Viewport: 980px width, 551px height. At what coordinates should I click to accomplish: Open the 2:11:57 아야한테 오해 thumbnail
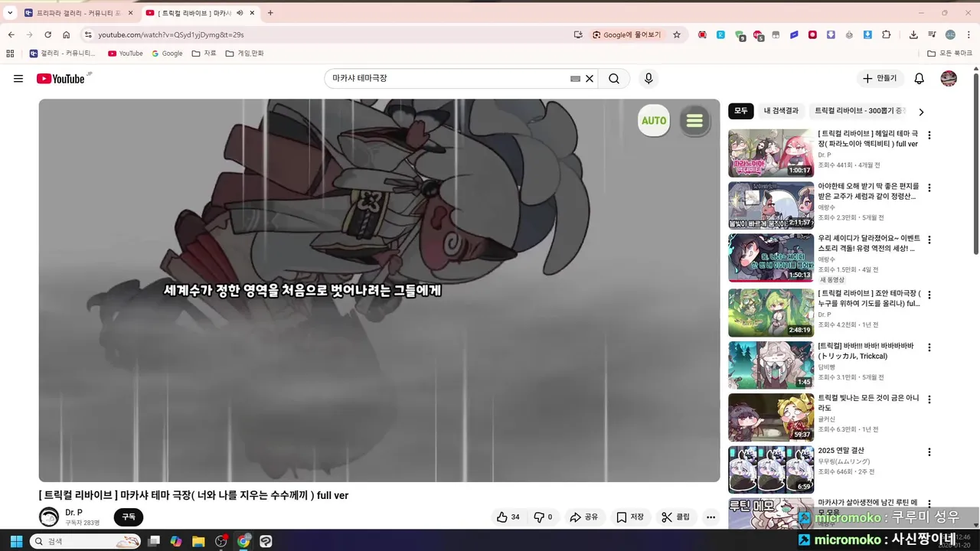(771, 205)
